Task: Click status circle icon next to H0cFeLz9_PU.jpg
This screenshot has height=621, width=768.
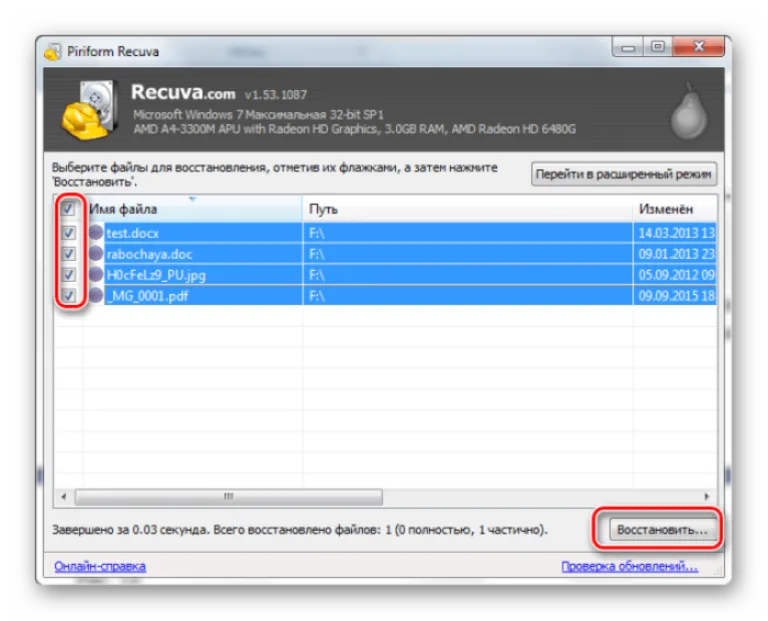Action: pos(96,274)
